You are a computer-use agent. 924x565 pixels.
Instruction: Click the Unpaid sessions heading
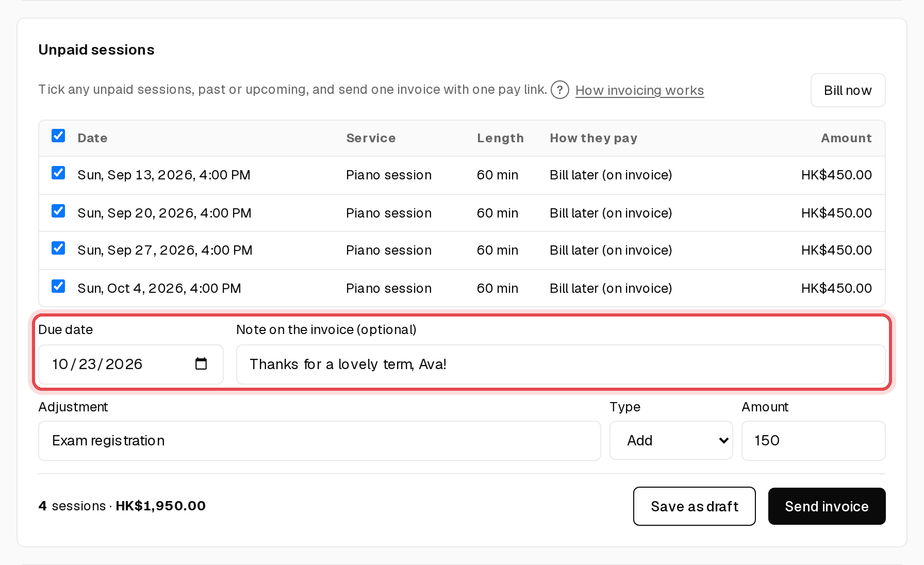96,49
